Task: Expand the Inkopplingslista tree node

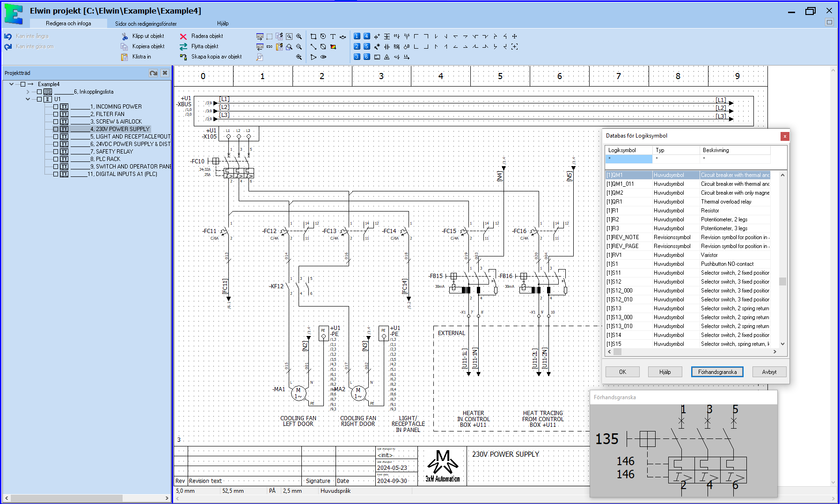Action: click(x=28, y=92)
